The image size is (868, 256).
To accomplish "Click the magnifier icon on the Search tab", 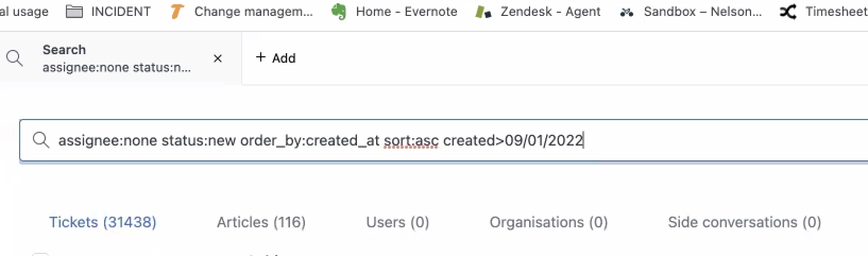I will 15,58.
